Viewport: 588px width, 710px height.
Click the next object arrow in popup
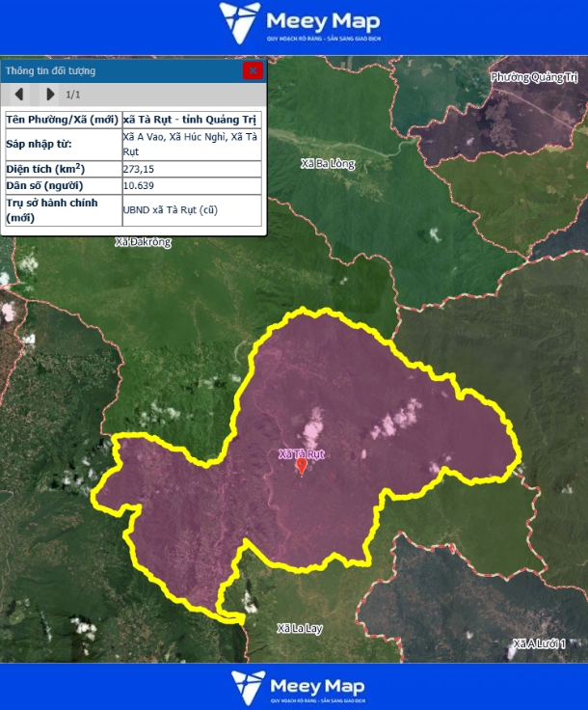coord(50,95)
